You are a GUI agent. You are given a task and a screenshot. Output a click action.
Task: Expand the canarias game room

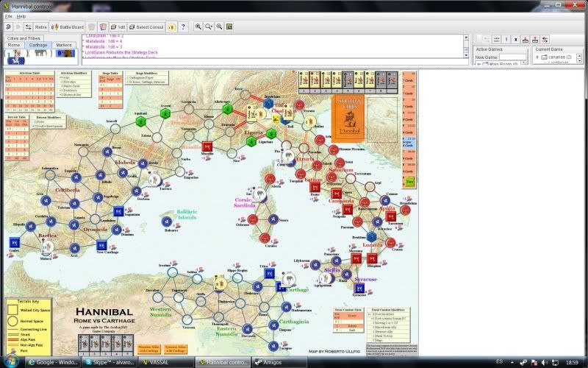pyautogui.click(x=537, y=57)
